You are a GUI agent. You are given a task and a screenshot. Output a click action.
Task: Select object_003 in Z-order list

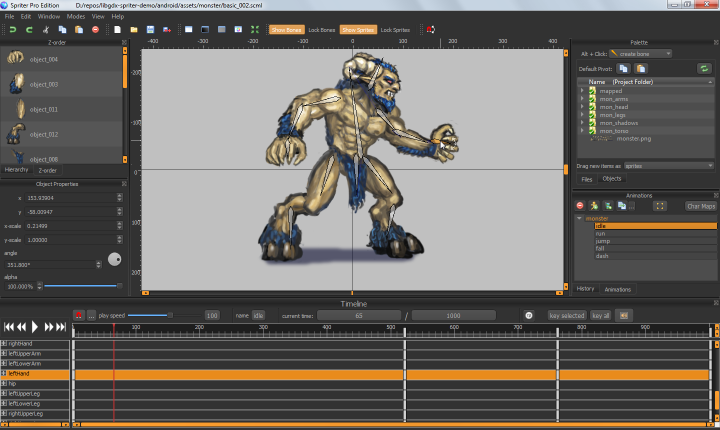tap(61, 84)
